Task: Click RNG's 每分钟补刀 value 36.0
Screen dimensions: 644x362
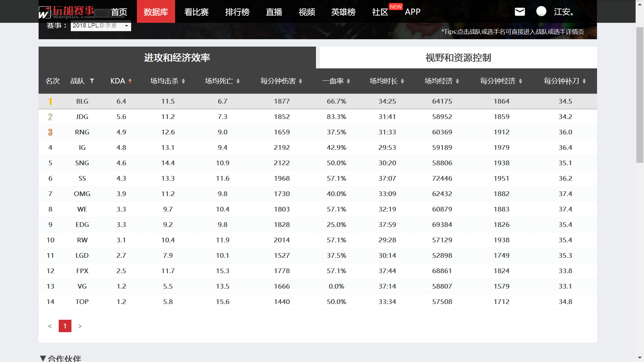Action: tap(566, 132)
